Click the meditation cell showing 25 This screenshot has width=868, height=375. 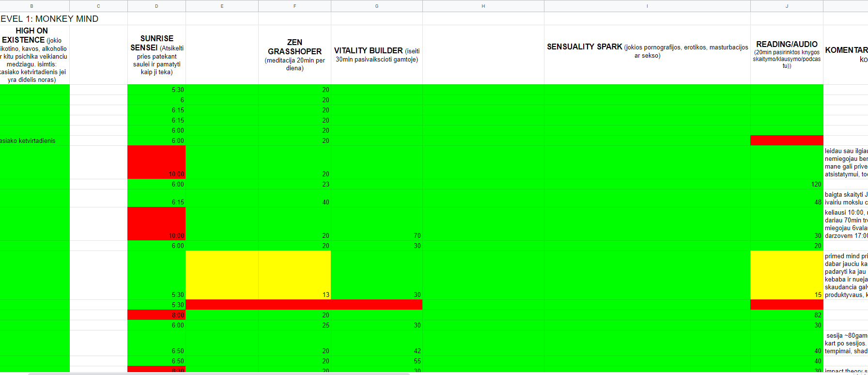(294, 325)
